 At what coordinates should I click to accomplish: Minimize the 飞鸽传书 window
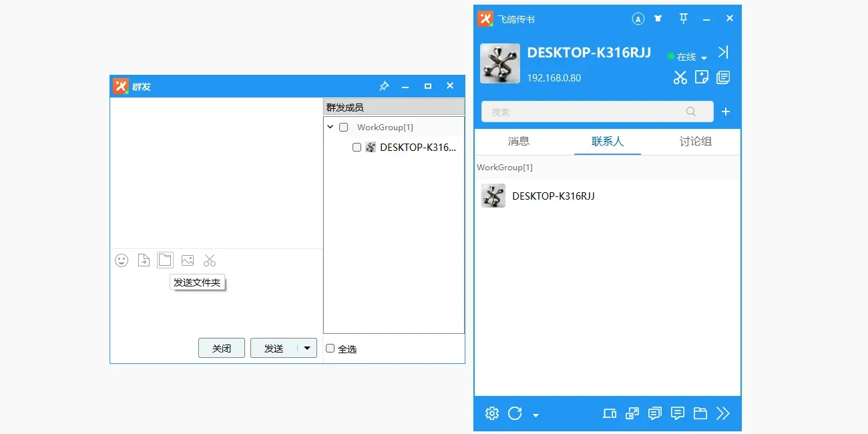[706, 19]
